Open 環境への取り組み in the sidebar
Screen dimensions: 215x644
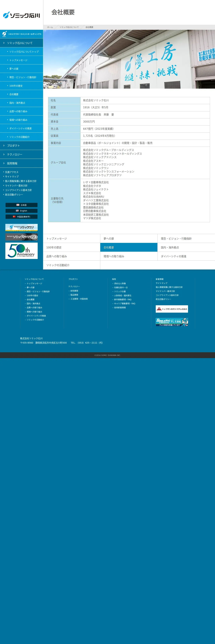[x=22, y=120]
